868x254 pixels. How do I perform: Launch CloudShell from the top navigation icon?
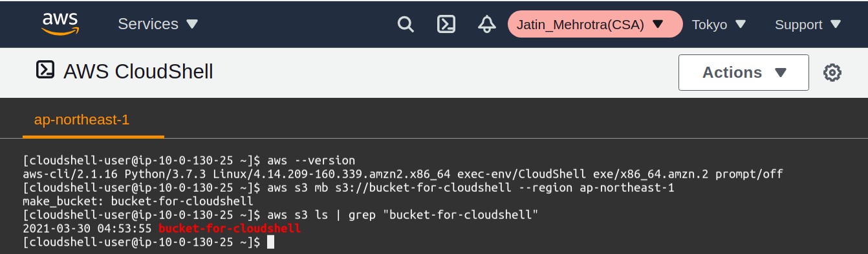point(446,25)
